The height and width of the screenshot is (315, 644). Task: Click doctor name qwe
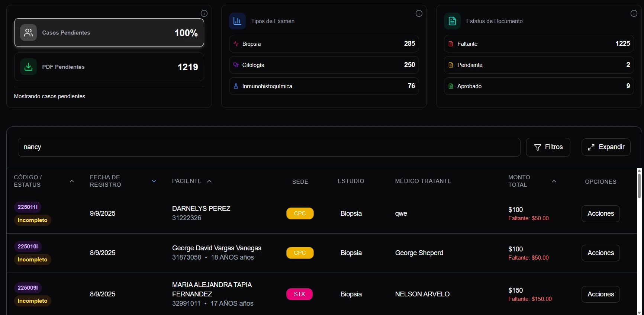401,213
